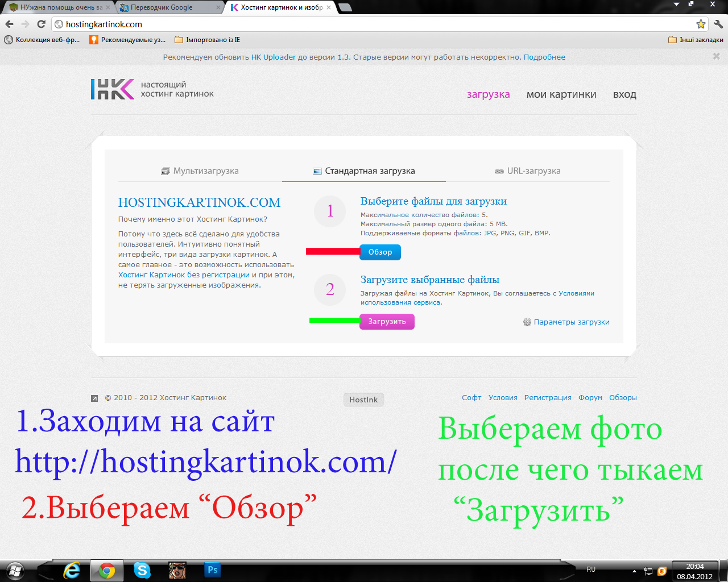Switch to Chrome in the taskbar
728x582 pixels.
(106, 570)
